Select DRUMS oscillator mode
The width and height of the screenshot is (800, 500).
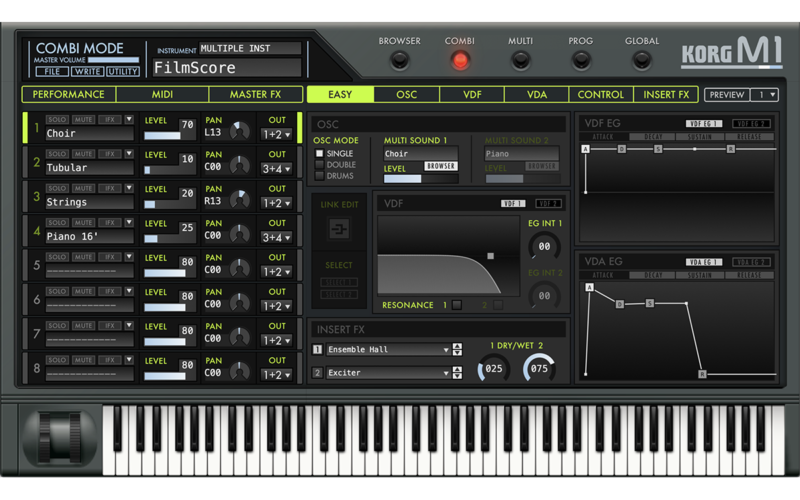coord(319,176)
